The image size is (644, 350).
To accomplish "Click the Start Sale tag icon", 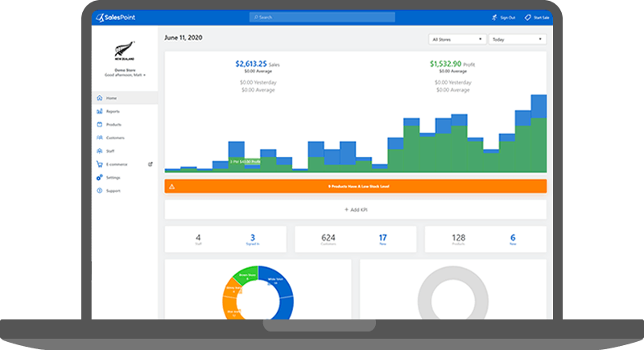I will pos(528,18).
